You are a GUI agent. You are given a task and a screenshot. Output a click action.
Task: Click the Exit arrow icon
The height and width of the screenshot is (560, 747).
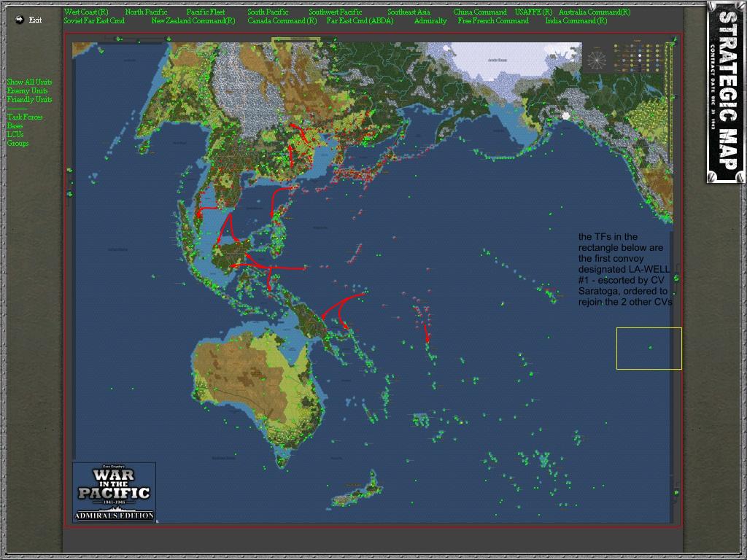pyautogui.click(x=20, y=20)
